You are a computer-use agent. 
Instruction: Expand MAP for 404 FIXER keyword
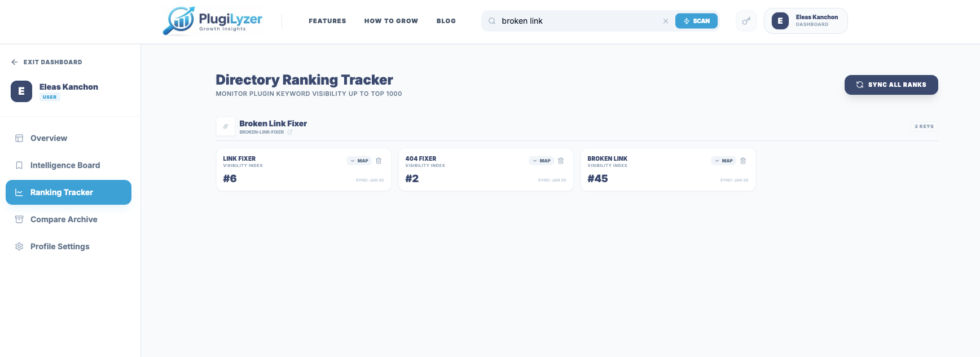point(541,161)
